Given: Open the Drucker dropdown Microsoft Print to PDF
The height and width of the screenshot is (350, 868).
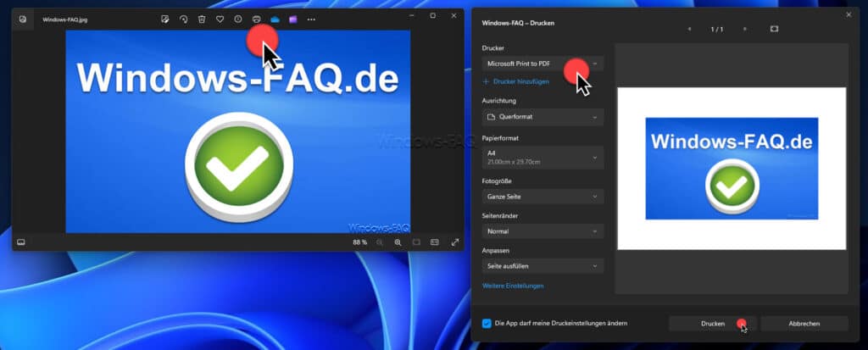Looking at the screenshot, I should coord(542,64).
